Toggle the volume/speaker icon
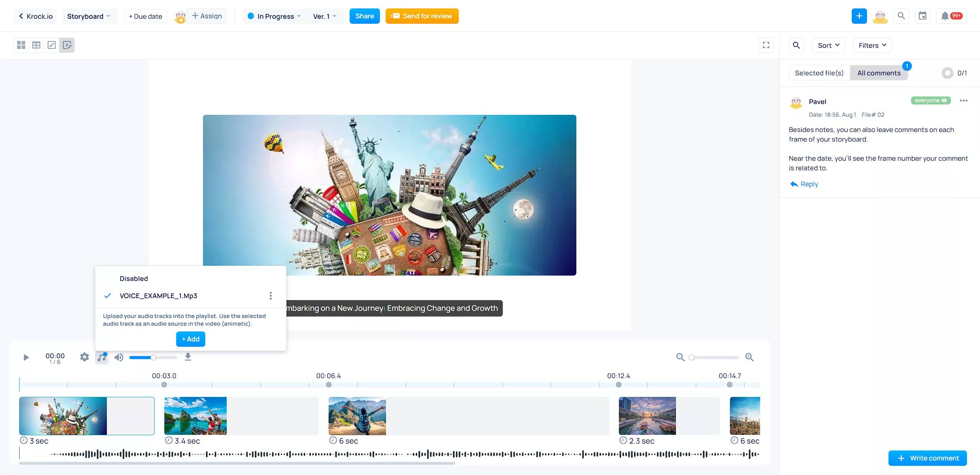 point(119,357)
